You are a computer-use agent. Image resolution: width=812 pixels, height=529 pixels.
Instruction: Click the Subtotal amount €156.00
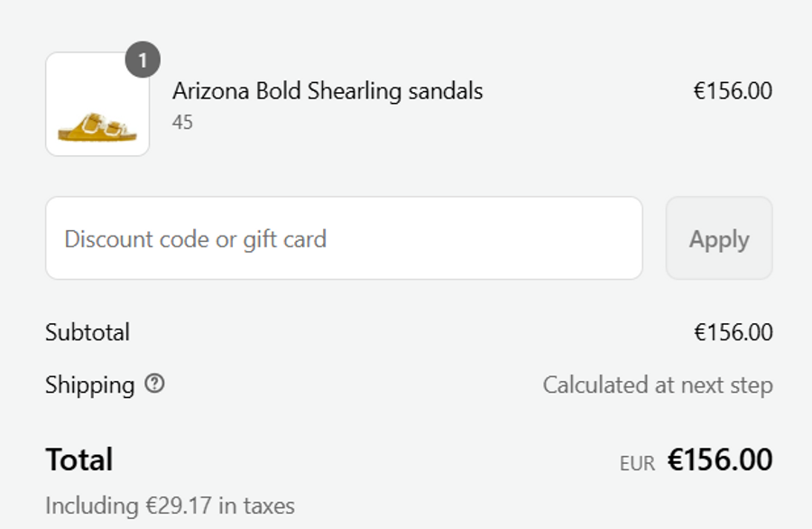click(x=733, y=332)
